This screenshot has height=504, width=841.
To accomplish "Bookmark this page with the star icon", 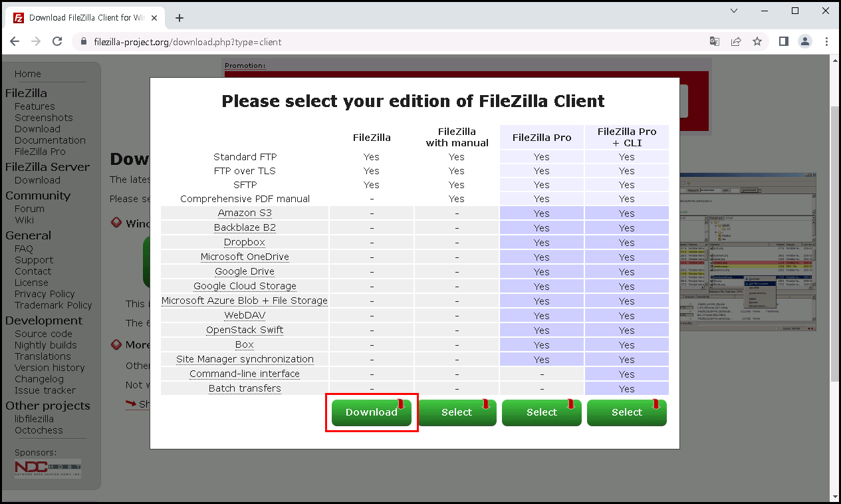I will click(757, 41).
